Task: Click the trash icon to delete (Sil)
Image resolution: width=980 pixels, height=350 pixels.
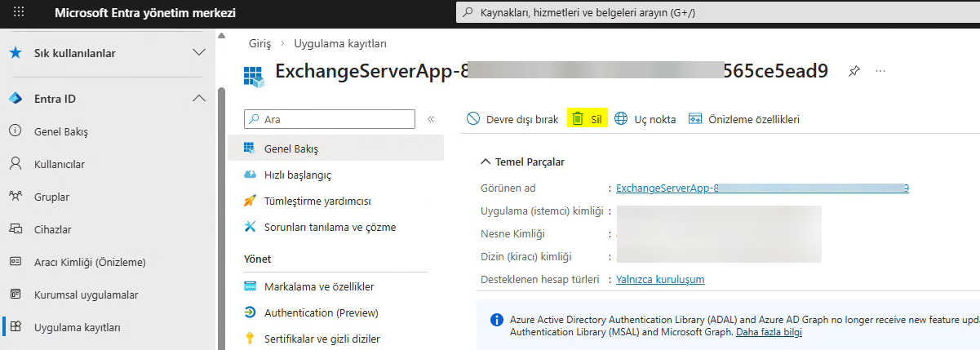Action: tap(578, 119)
